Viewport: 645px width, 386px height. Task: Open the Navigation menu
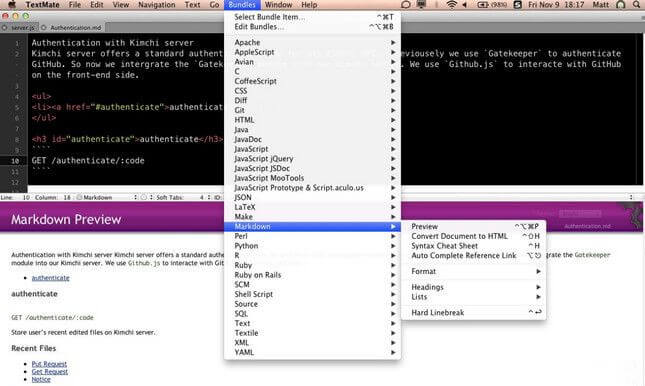[x=157, y=5]
